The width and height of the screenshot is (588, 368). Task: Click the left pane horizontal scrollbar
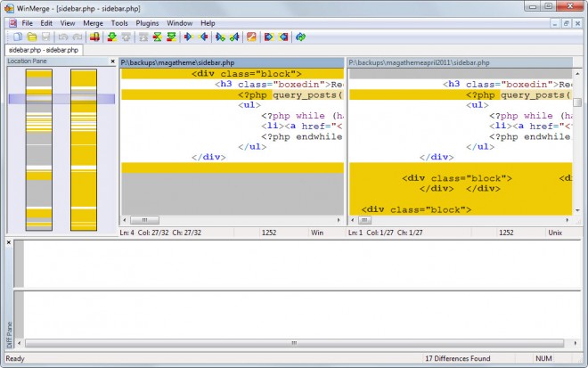coord(232,220)
